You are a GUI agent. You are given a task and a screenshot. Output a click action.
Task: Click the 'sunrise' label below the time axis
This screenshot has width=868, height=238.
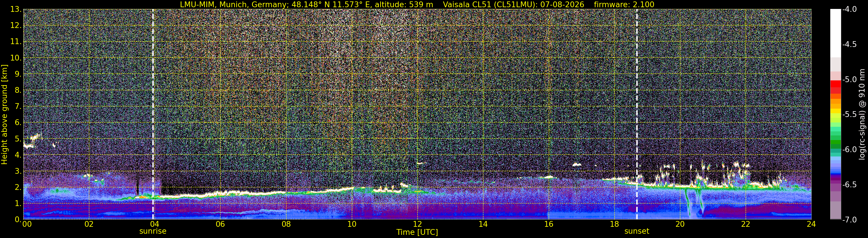click(x=153, y=231)
